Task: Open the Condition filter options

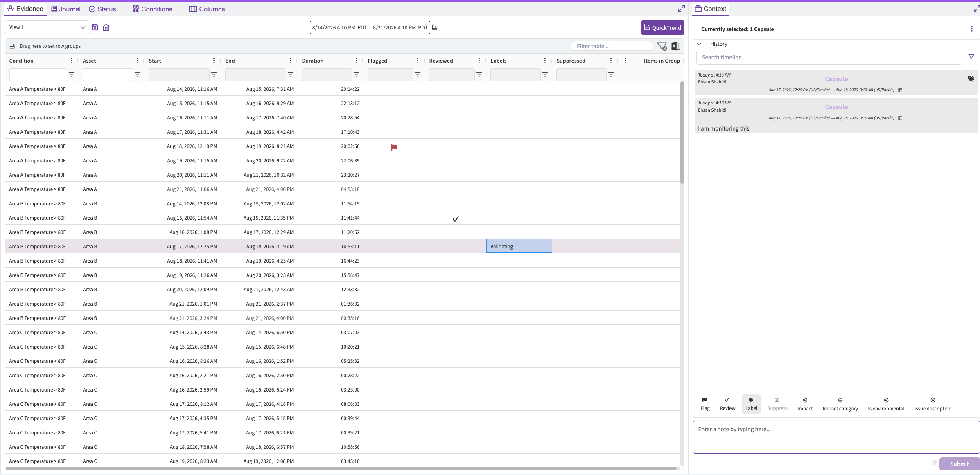Action: click(x=71, y=74)
